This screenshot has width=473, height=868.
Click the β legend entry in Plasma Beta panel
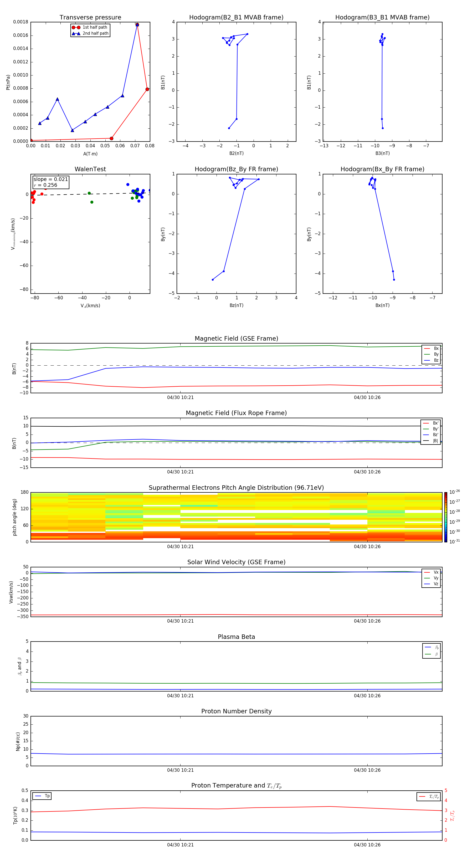pyautogui.click(x=431, y=654)
